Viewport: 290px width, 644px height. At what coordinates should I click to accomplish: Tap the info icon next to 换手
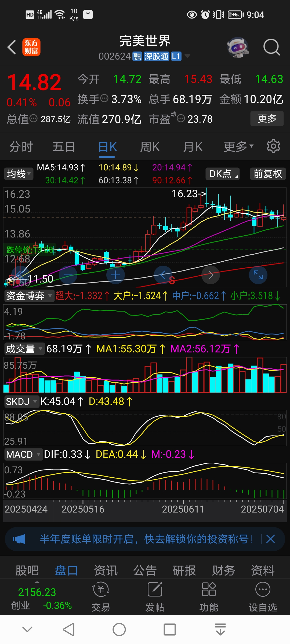point(104,98)
